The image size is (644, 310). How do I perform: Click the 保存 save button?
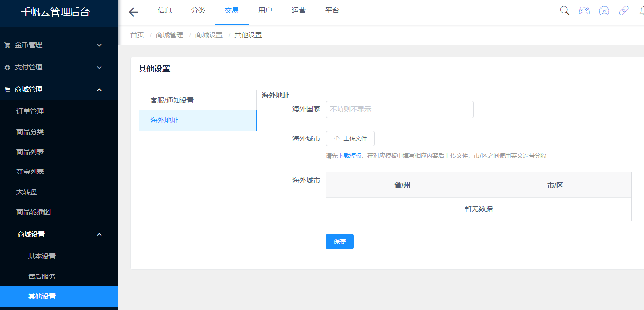(x=340, y=241)
